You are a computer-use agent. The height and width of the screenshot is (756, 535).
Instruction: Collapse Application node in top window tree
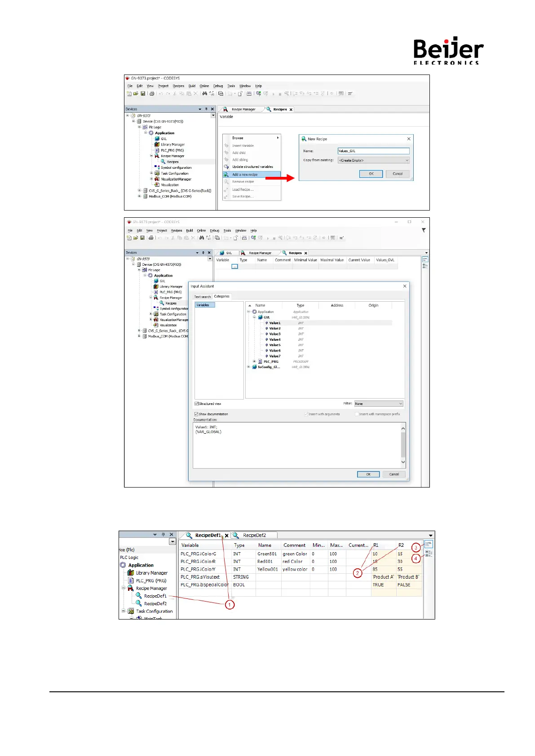[x=146, y=133]
